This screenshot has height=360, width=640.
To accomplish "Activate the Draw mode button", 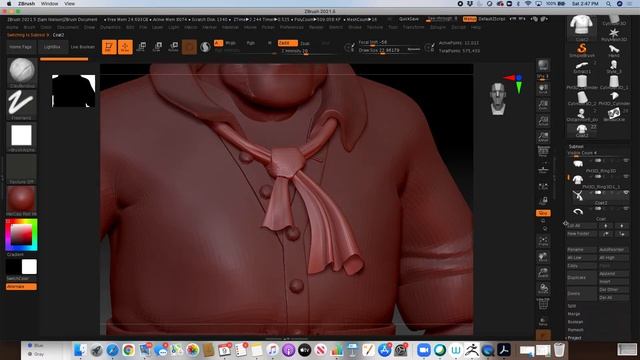I will [125, 47].
